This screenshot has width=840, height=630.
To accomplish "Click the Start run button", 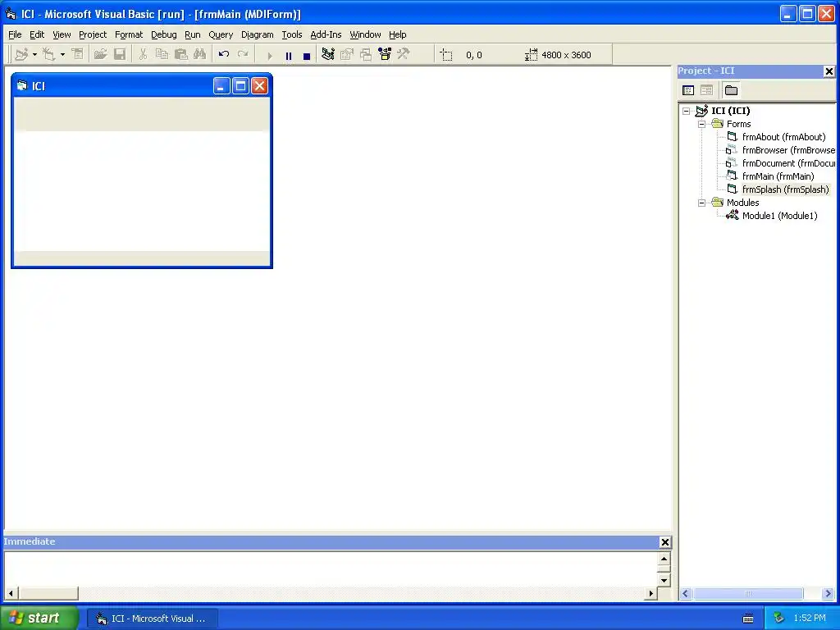I will (270, 55).
